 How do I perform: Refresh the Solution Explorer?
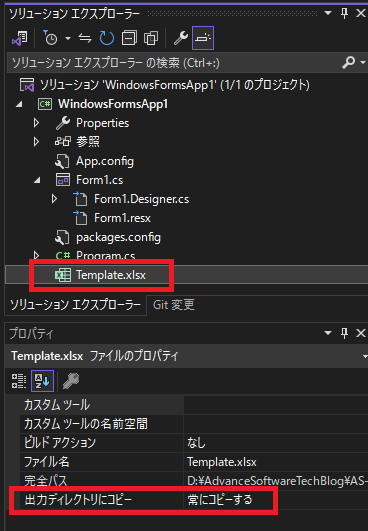107,38
